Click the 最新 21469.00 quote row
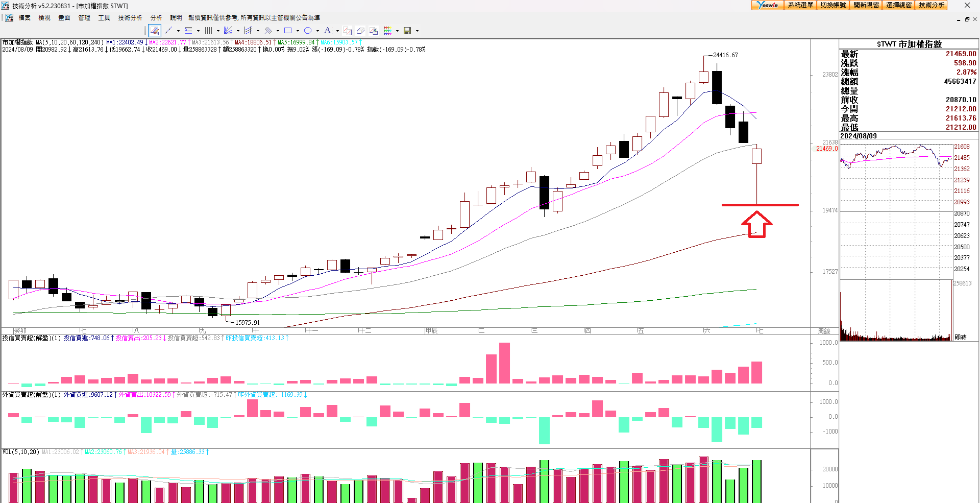Screen dimensions: 980x503 909,54
